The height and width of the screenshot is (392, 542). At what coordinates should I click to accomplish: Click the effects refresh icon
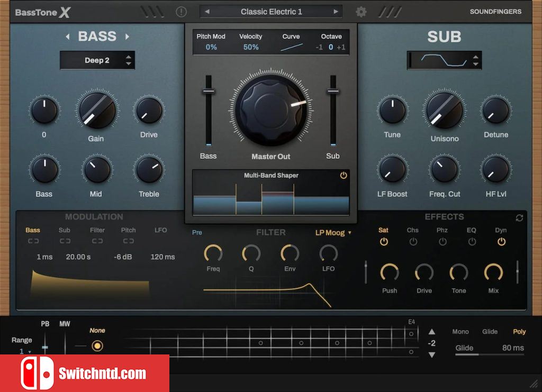(519, 218)
